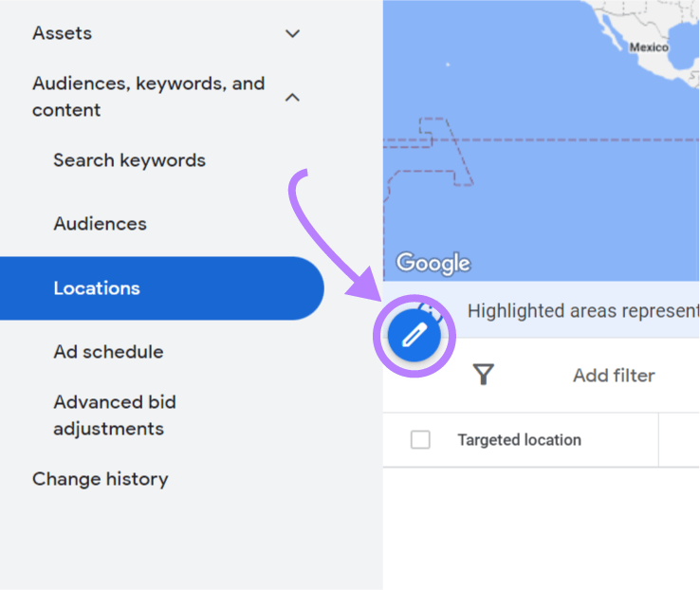The image size is (700, 590).
Task: Select the highlighted Locations item
Action: coord(97,288)
